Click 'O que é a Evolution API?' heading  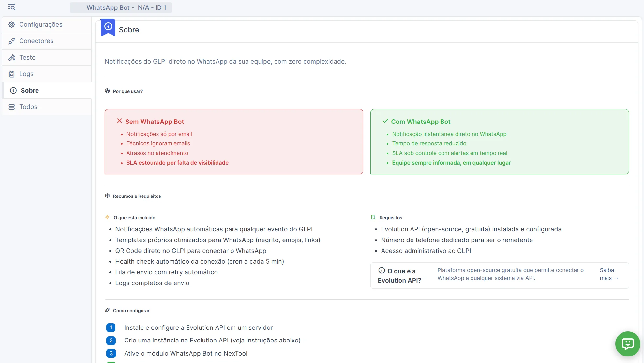[x=399, y=276]
